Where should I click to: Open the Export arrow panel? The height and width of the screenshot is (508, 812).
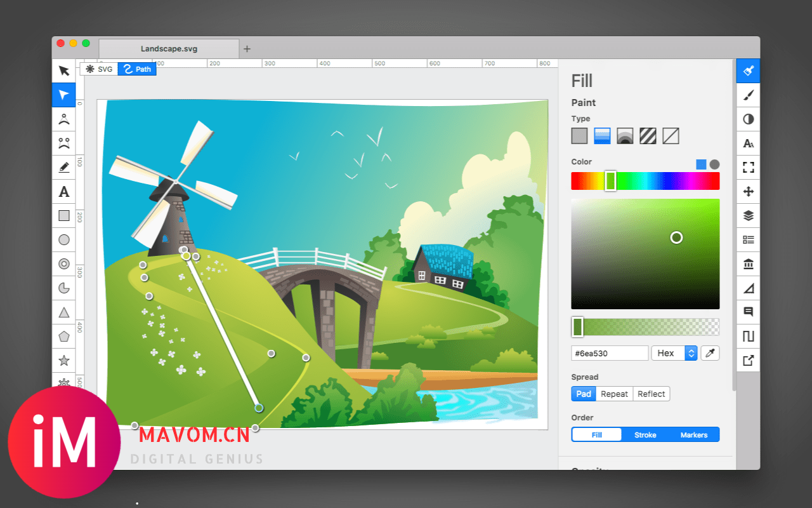(x=748, y=360)
